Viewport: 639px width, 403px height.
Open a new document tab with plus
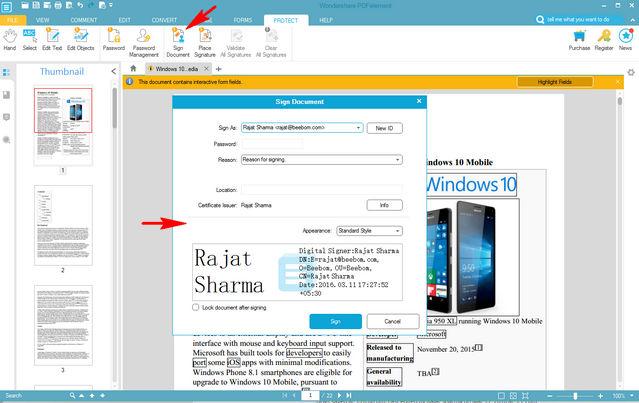click(x=218, y=69)
